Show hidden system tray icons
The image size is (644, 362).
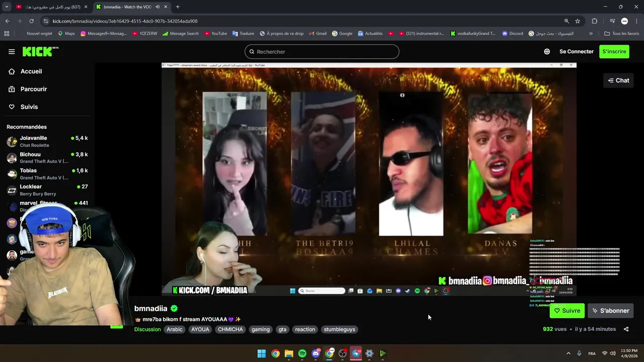[569, 353]
